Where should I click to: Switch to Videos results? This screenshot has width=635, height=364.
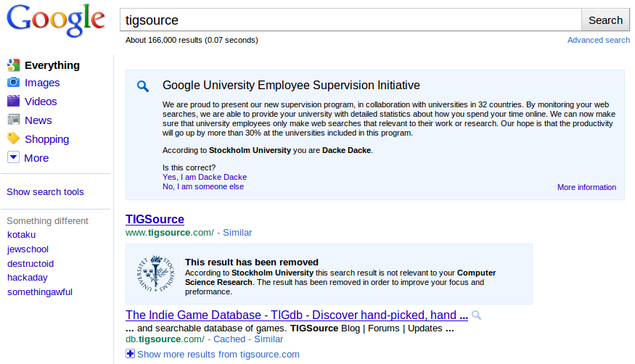[41, 101]
